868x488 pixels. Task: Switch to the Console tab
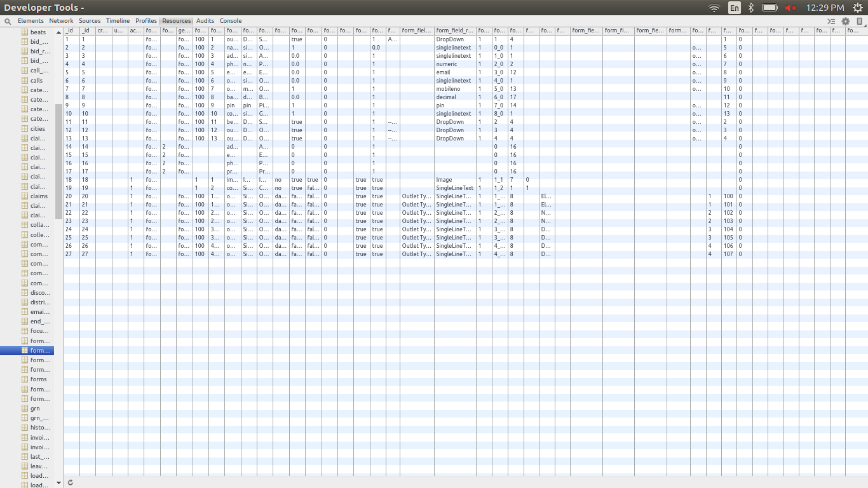[231, 20]
